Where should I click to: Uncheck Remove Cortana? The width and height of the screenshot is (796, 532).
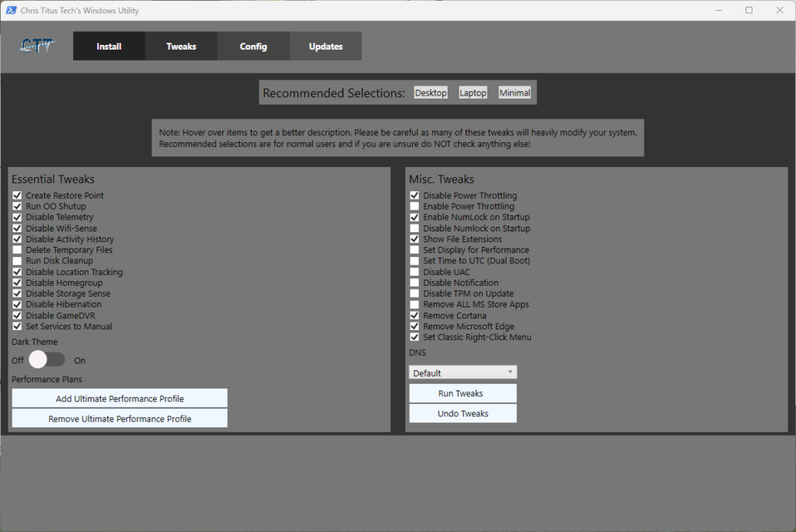coord(414,315)
